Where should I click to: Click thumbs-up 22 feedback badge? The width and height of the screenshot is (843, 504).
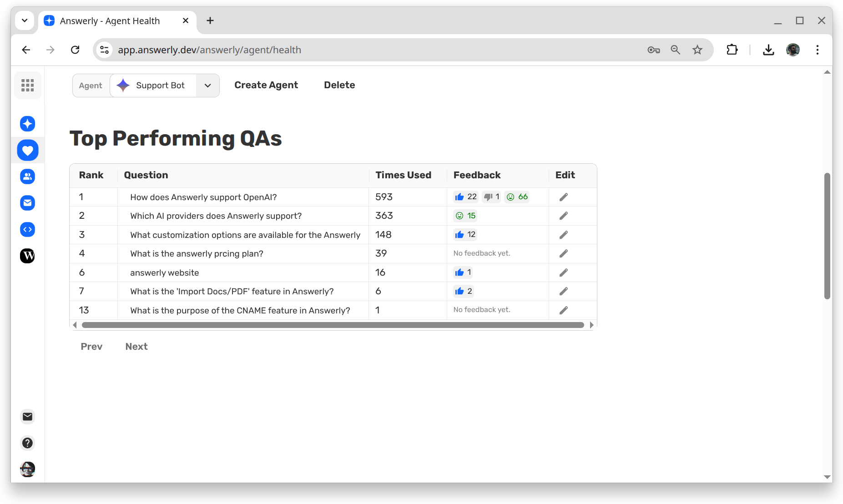pos(466,197)
